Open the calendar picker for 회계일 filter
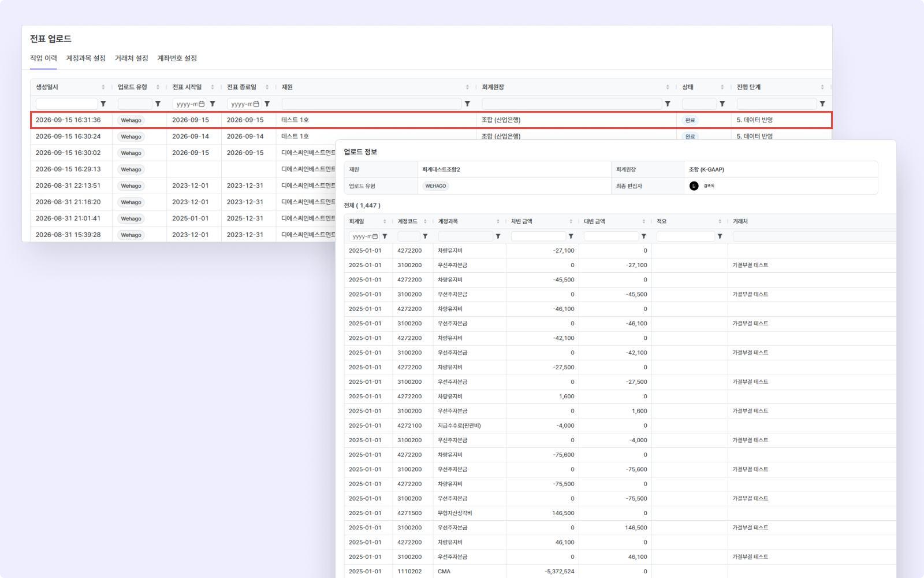The width and height of the screenshot is (924, 578). pos(375,236)
